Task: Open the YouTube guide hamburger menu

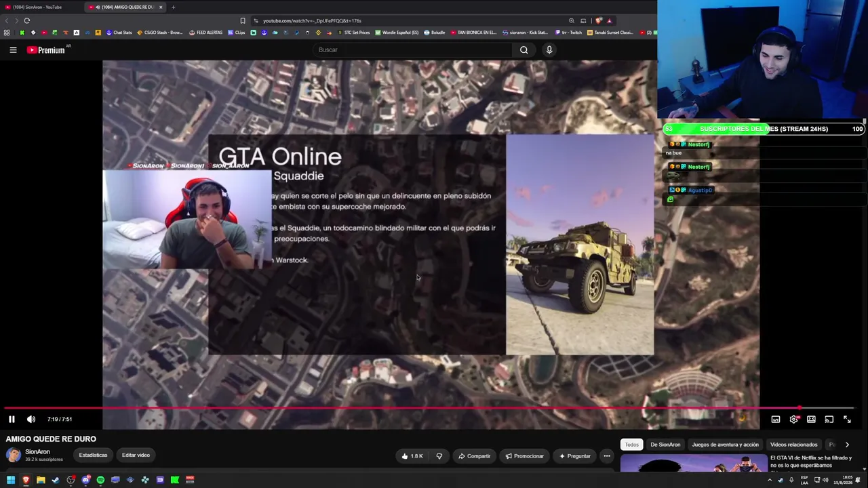Action: [x=13, y=49]
